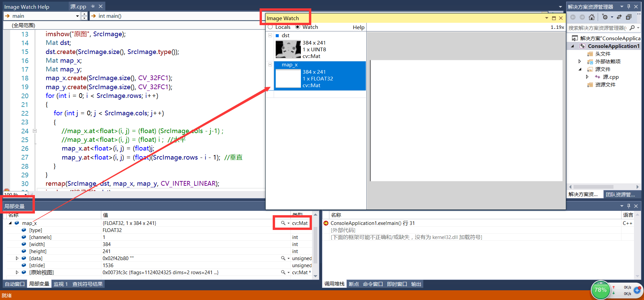Expand the 源.cpp tree node
644x300 pixels.
pos(587,77)
